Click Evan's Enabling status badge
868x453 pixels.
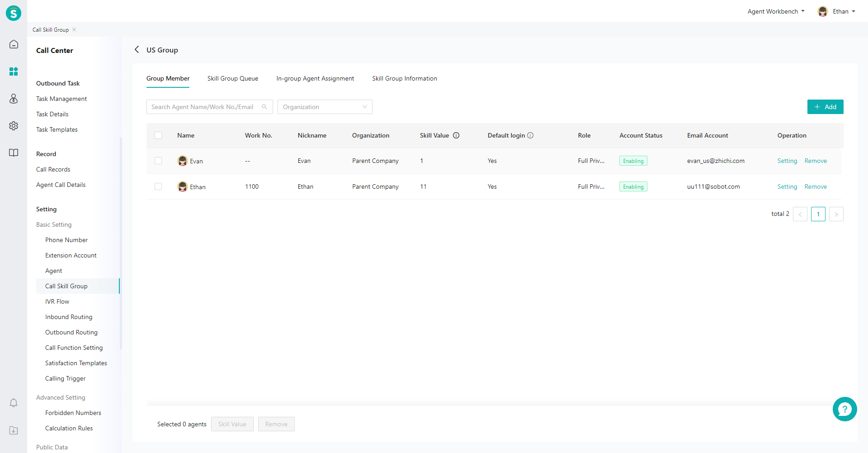coord(633,161)
